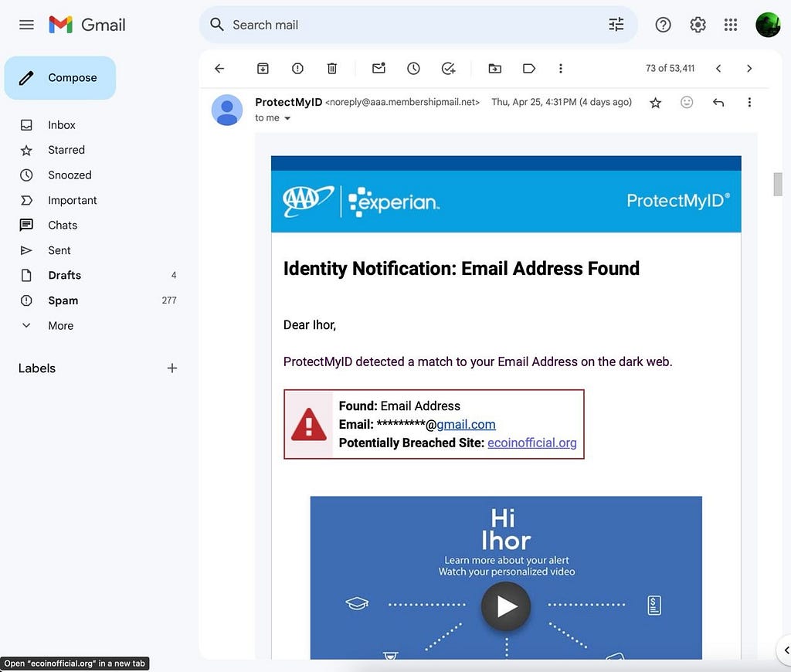This screenshot has height=672, width=791.
Task: Open Settings gear icon
Action: tap(698, 25)
